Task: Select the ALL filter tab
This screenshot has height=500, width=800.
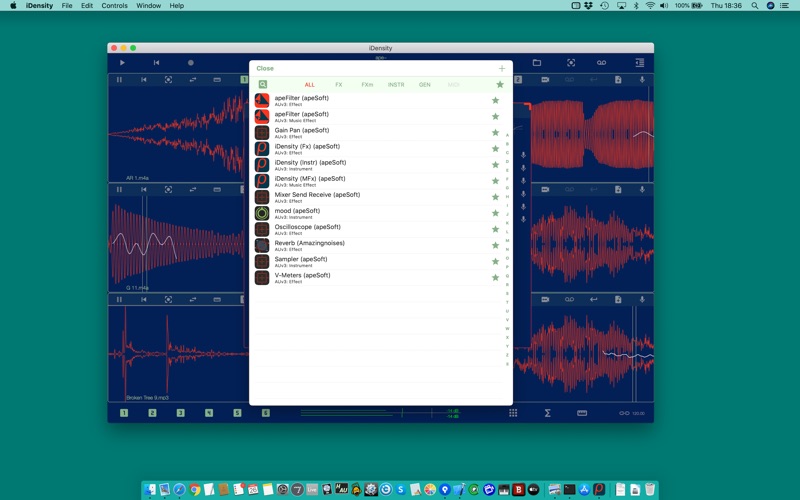Action: coord(310,85)
